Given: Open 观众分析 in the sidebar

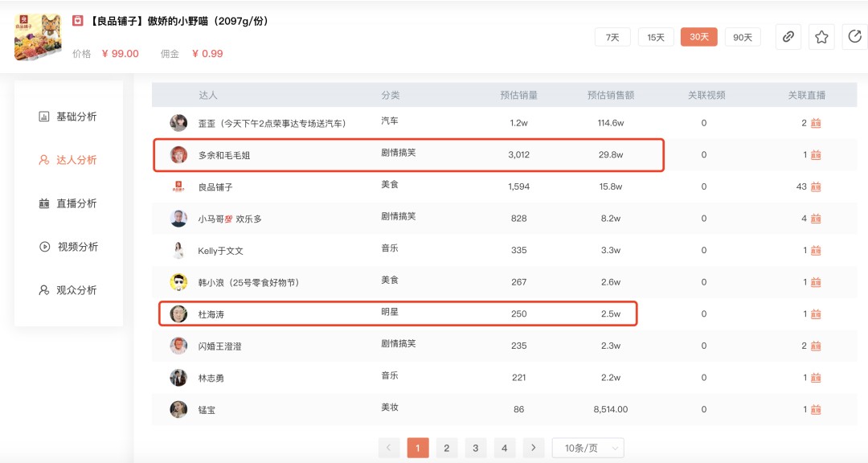Looking at the screenshot, I should (x=68, y=290).
